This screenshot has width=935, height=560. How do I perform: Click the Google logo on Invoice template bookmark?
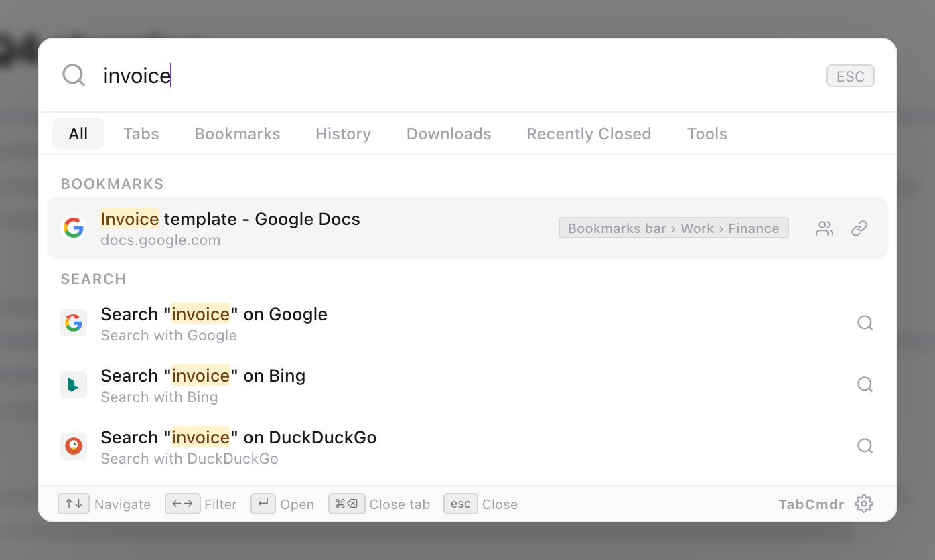[74, 228]
